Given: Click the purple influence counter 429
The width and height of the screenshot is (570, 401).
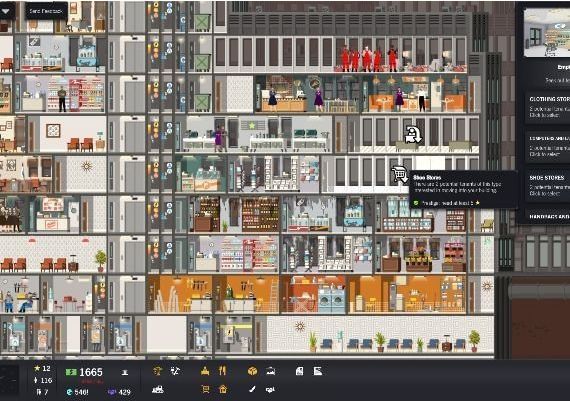Looking at the screenshot, I should (x=120, y=392).
